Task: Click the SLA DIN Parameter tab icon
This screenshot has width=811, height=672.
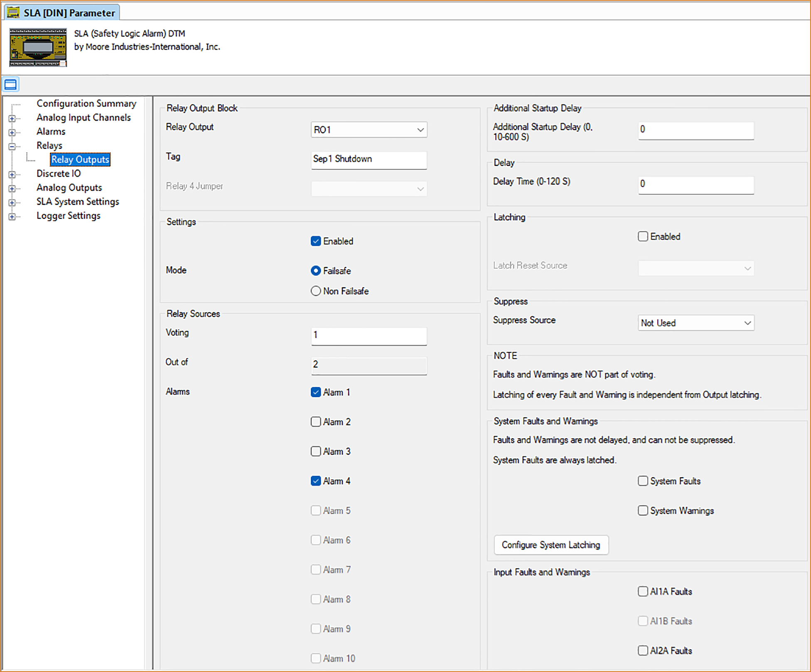Action: click(13, 12)
